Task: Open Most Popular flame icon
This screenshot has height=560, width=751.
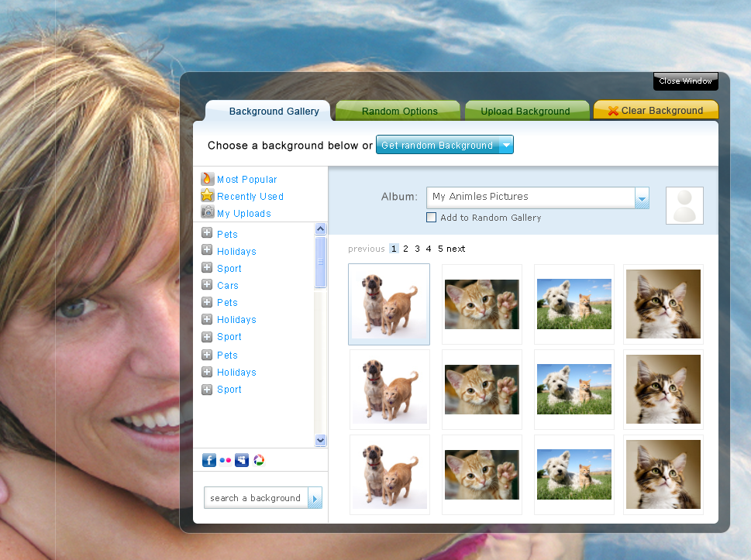Action: pyautogui.click(x=207, y=178)
